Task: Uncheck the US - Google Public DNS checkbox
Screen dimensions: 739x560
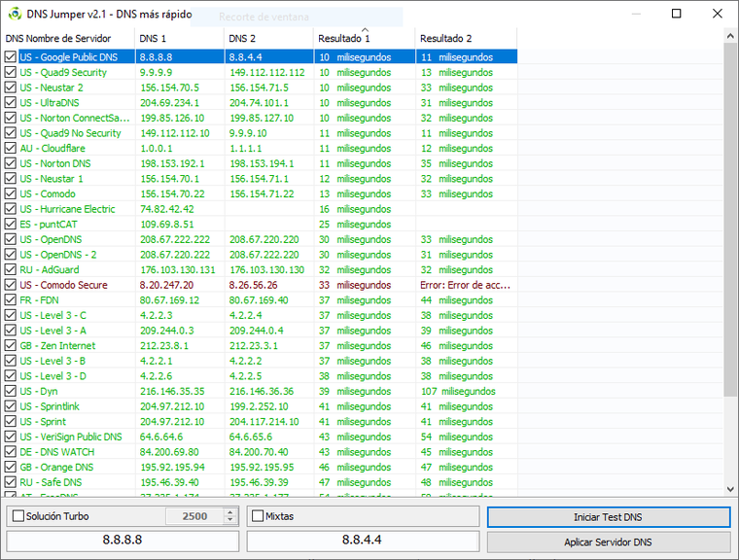Action: click(11, 57)
